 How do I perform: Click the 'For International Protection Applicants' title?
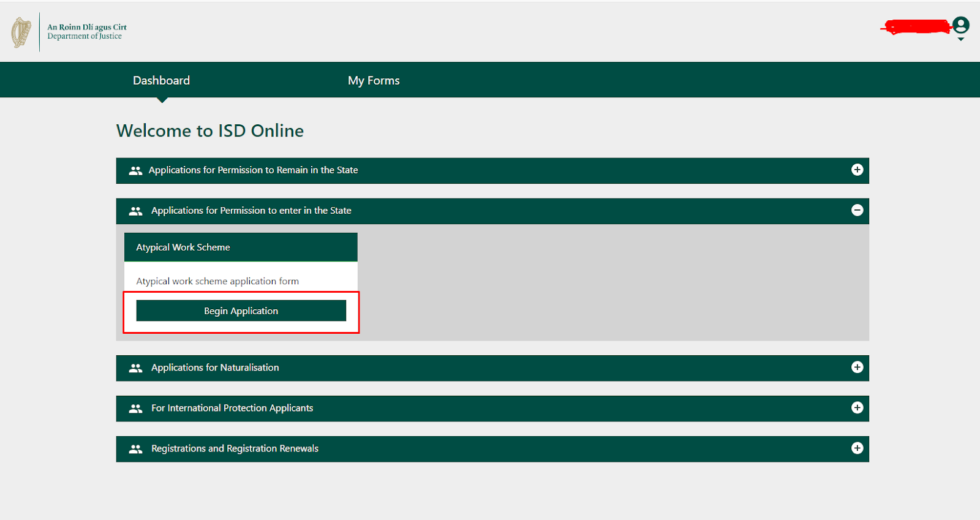[232, 408]
